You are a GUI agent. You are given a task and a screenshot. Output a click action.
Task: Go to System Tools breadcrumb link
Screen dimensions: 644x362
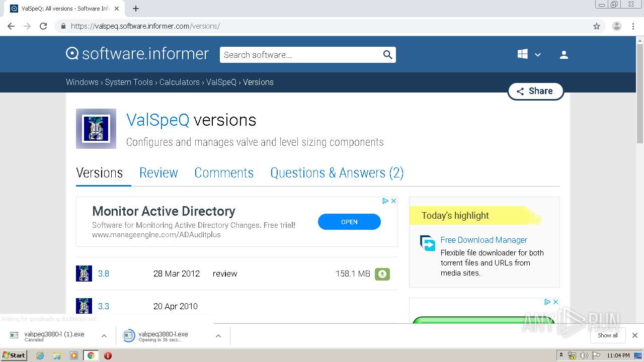[x=129, y=82]
